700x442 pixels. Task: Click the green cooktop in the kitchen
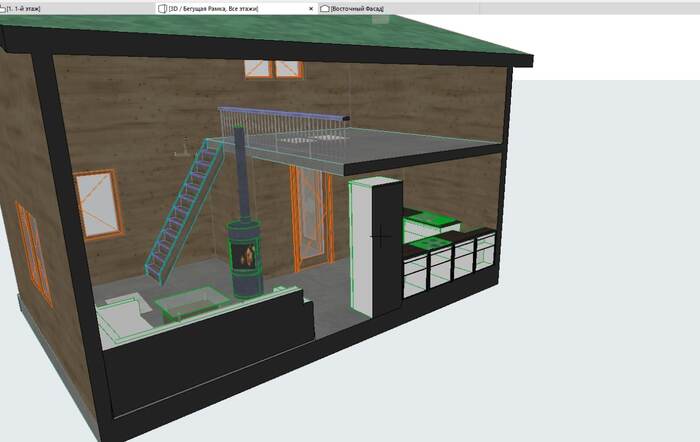[x=432, y=222]
